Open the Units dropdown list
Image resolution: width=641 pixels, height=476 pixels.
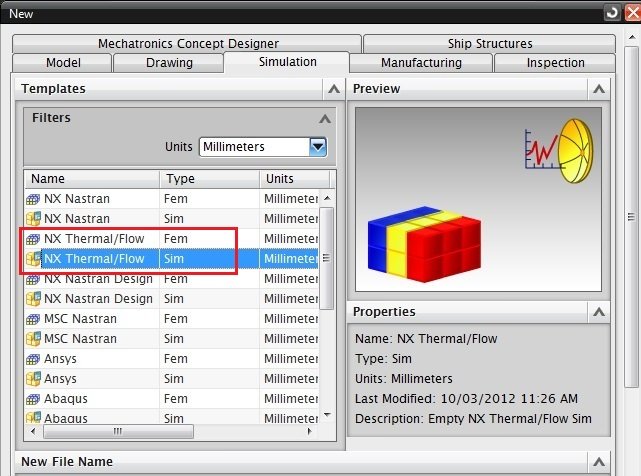pyautogui.click(x=318, y=147)
